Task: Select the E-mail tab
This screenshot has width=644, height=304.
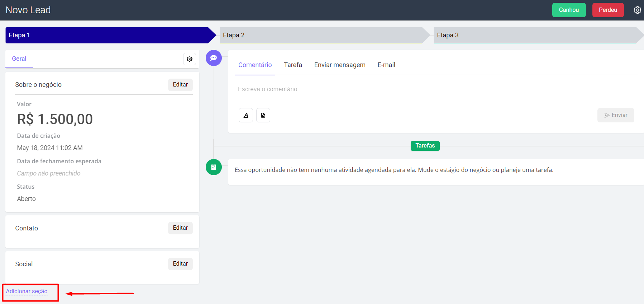Action: click(386, 65)
